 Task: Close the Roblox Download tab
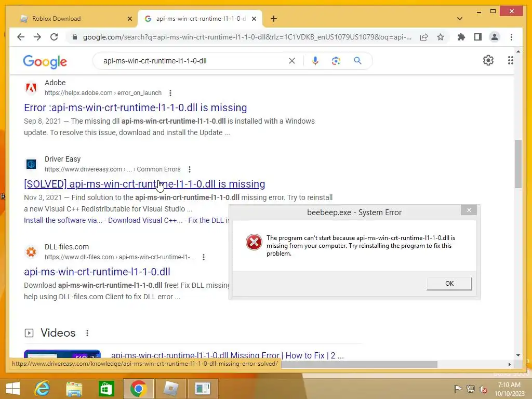tap(129, 19)
